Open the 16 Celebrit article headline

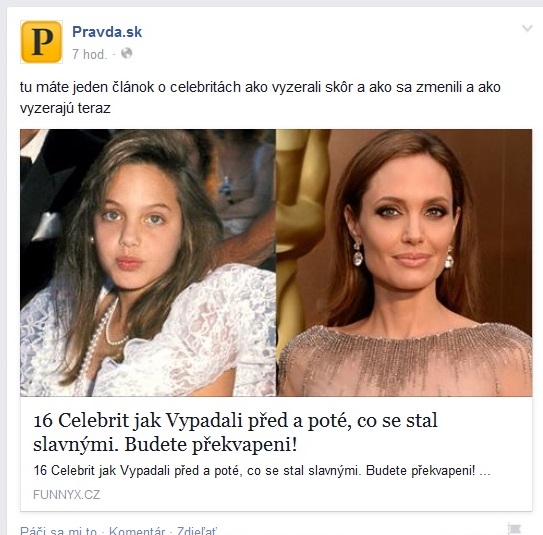point(235,432)
